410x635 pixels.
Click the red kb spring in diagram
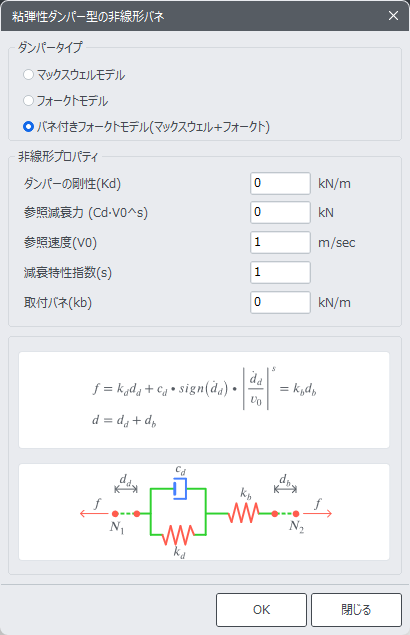(x=244, y=514)
